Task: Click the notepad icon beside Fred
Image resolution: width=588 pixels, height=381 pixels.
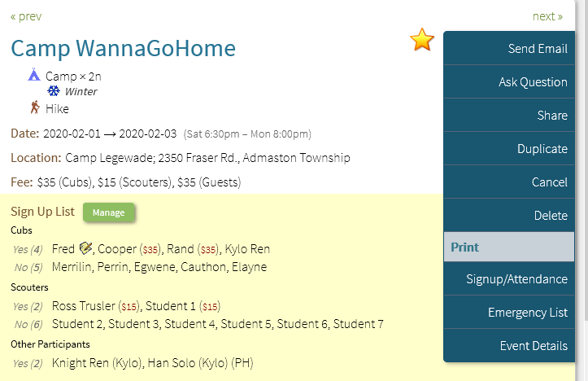Action: pos(86,248)
